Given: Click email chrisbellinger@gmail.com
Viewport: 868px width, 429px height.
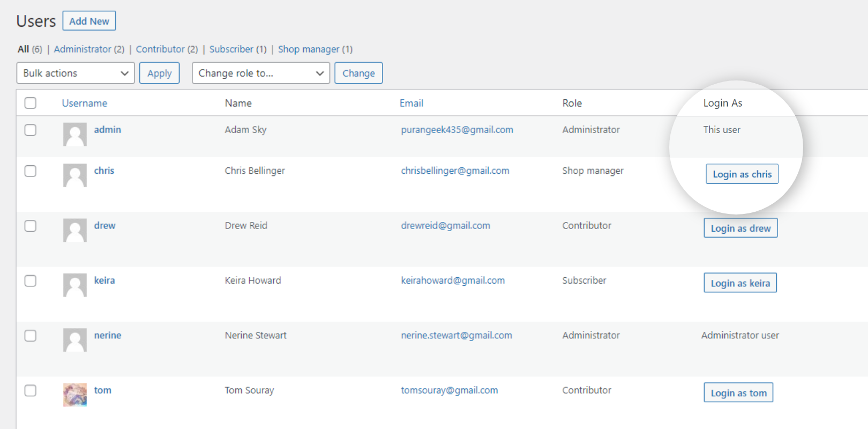Looking at the screenshot, I should [455, 171].
